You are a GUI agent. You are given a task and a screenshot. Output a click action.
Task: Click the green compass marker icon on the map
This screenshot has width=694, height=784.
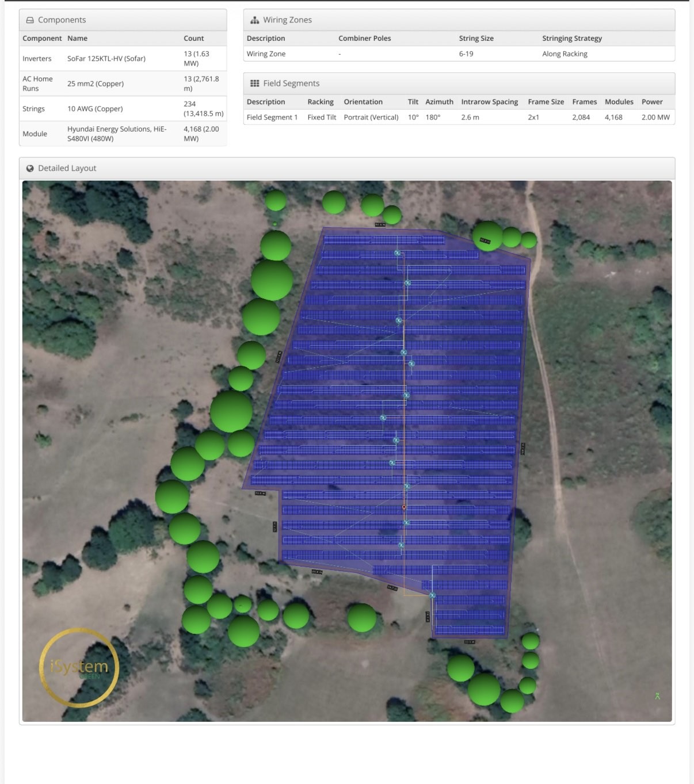point(657,696)
